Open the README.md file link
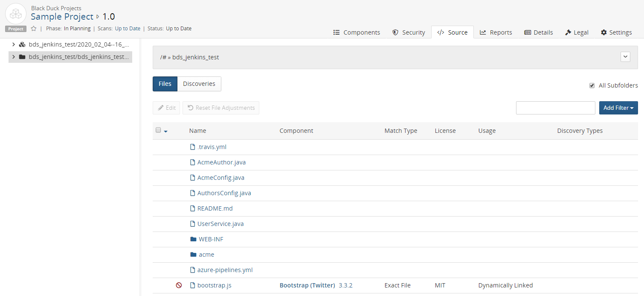The image size is (644, 296). click(215, 208)
